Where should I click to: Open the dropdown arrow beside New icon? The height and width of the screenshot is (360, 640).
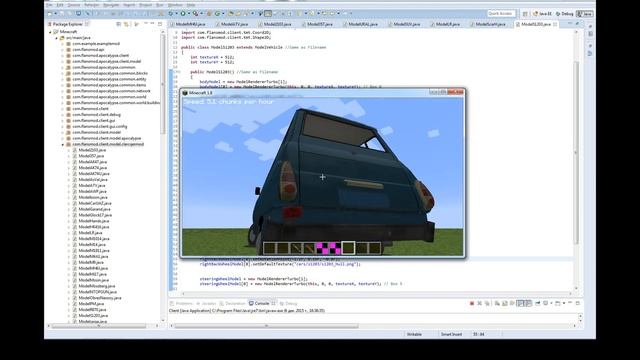click(x=56, y=13)
